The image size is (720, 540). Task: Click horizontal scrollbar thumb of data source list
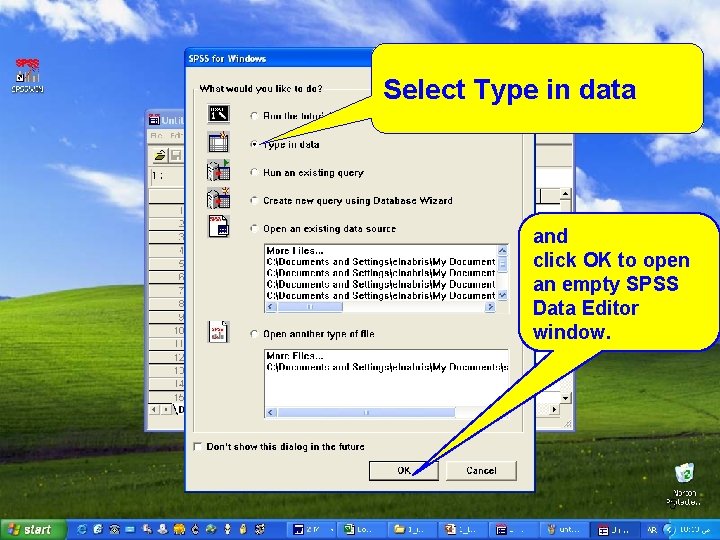point(310,307)
